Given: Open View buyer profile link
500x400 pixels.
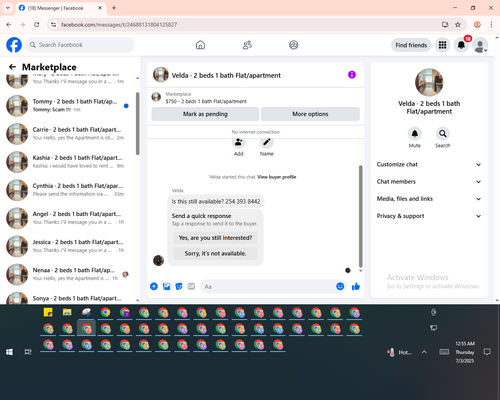Looking at the screenshot, I should coord(277,177).
